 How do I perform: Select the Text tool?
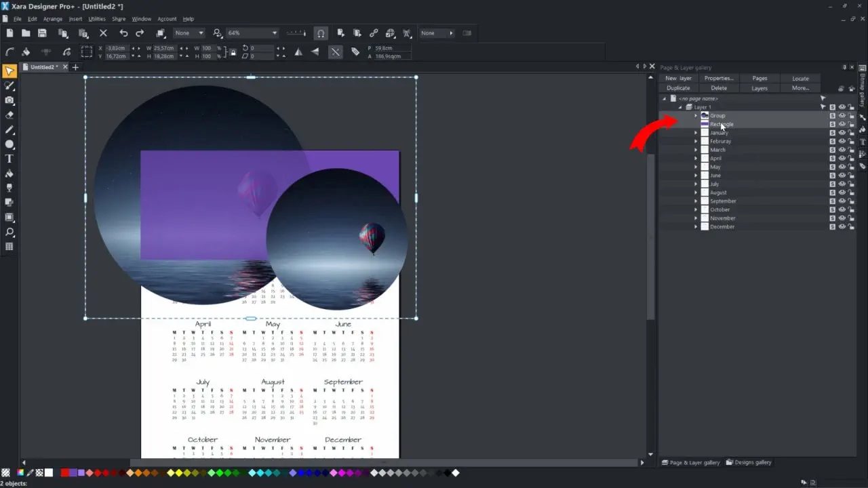(x=9, y=159)
